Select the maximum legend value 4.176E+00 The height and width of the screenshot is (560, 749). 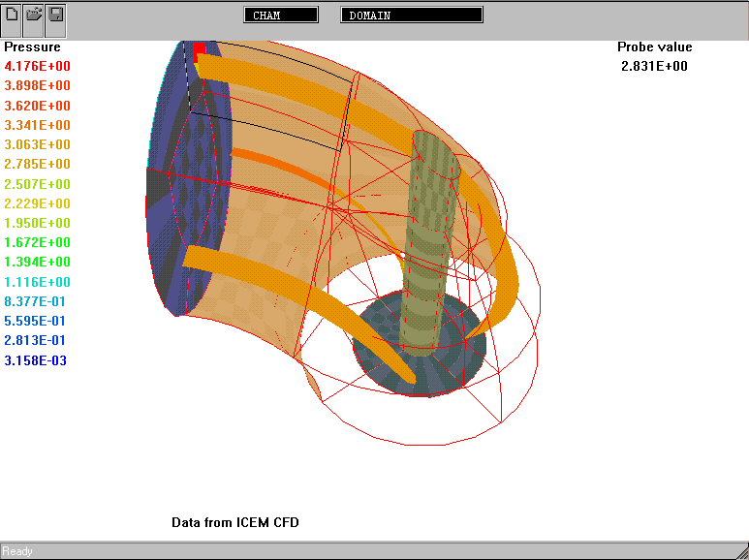click(x=37, y=66)
